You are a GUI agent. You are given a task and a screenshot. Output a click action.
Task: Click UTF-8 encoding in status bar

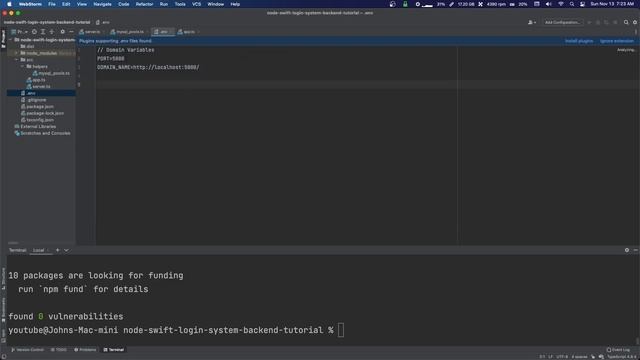tap(562, 357)
